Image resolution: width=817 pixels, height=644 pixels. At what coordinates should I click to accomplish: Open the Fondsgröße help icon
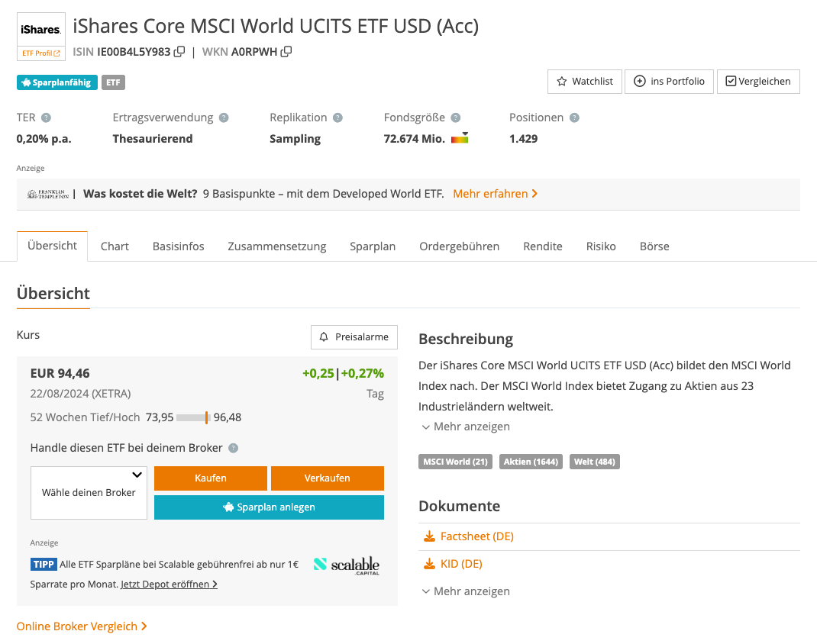456,117
